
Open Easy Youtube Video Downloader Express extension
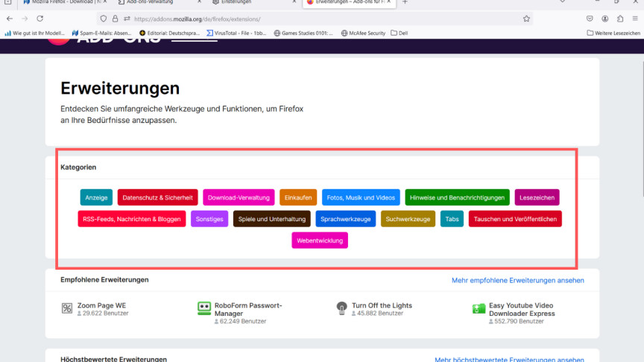click(522, 309)
